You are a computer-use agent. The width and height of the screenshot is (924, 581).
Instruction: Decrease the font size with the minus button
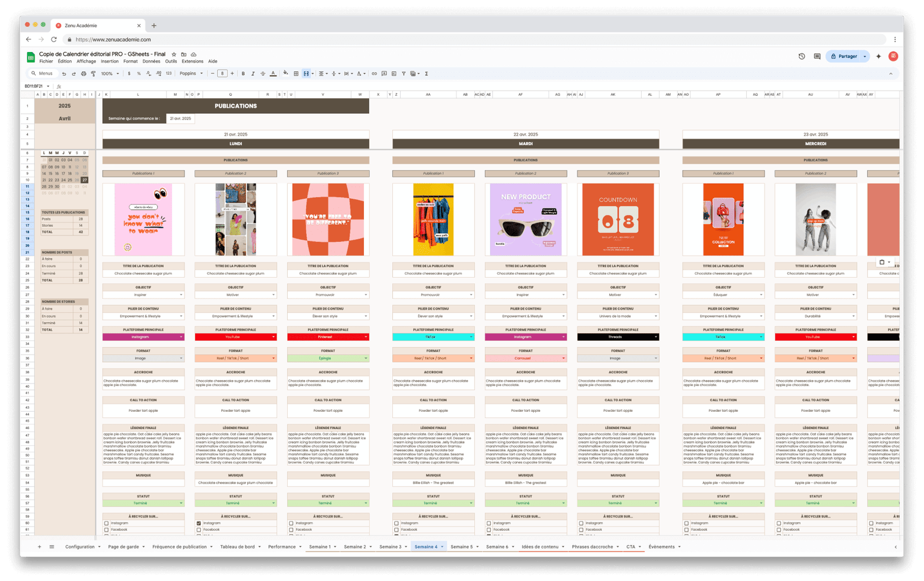click(213, 74)
